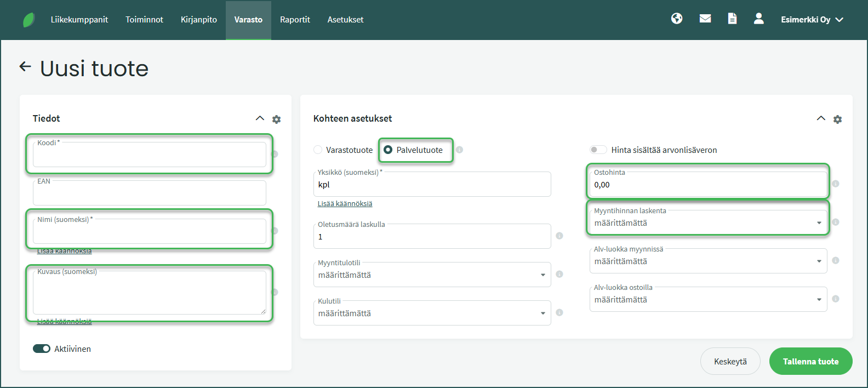Click the back arrow beside Uusi tuote
868x388 pixels.
(25, 67)
